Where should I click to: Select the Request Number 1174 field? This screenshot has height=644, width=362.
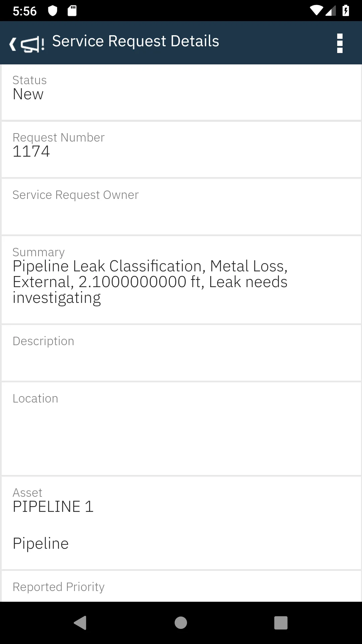181,149
